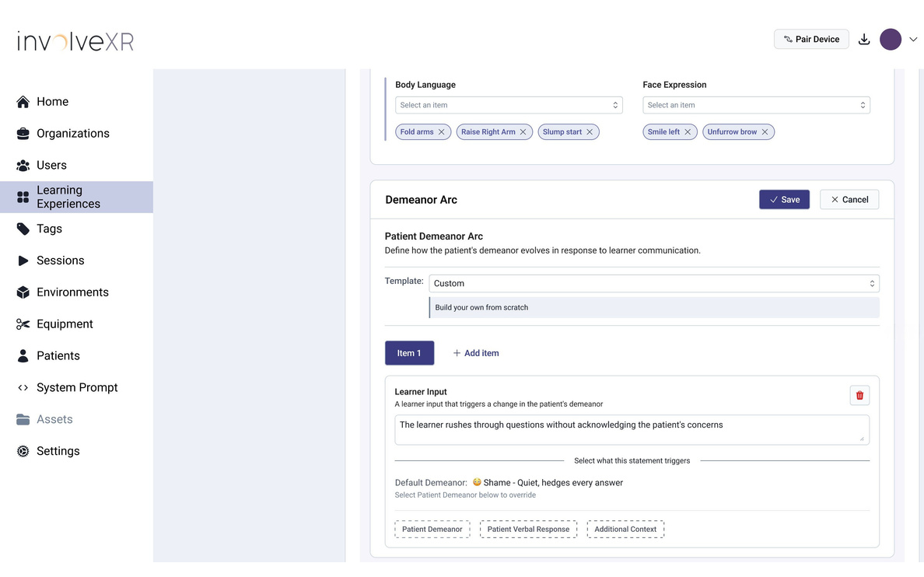Screen dimensions: 924x577
Task: Open Patients in sidebar
Action: pyautogui.click(x=76, y=356)
